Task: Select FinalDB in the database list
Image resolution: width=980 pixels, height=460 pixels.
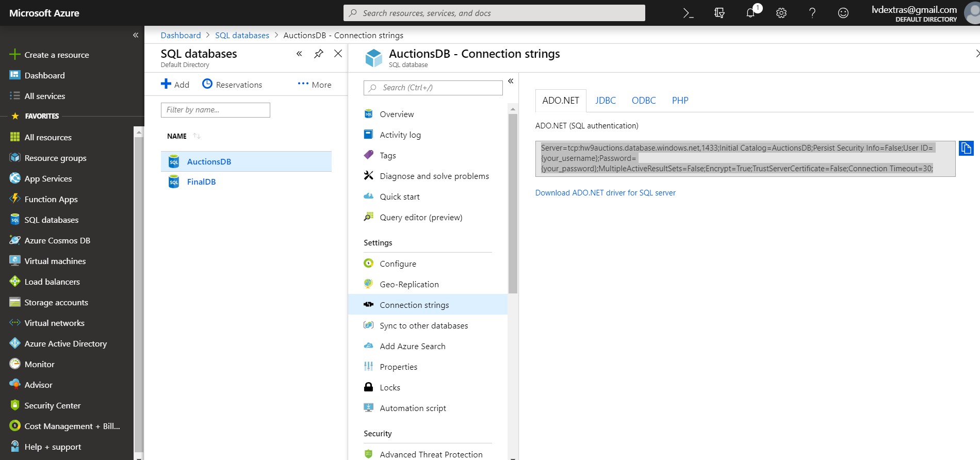Action: point(201,182)
